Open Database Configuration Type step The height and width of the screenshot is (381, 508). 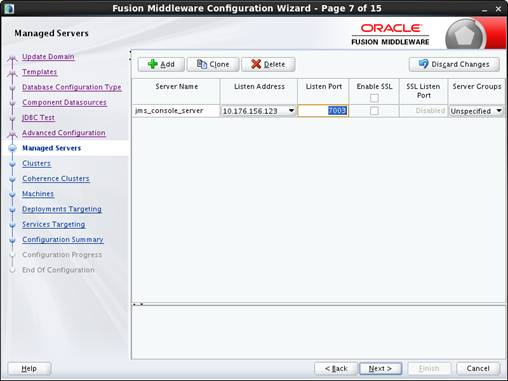pos(72,87)
